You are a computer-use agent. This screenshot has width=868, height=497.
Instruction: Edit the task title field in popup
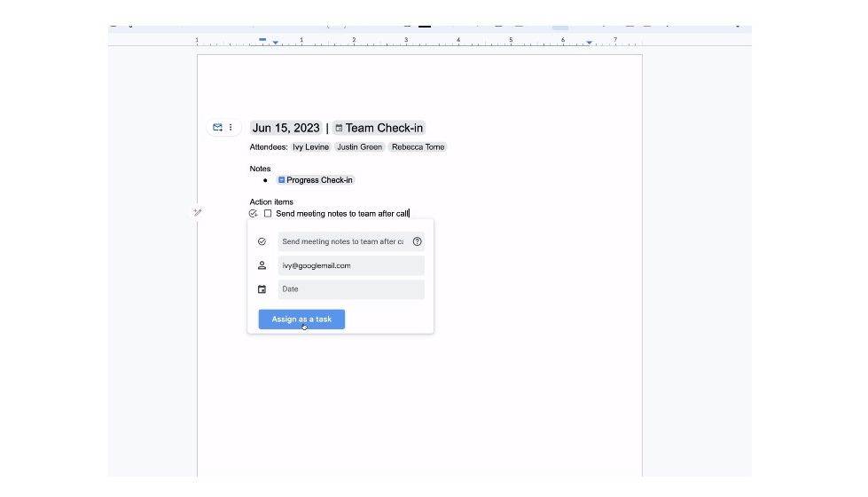click(344, 241)
